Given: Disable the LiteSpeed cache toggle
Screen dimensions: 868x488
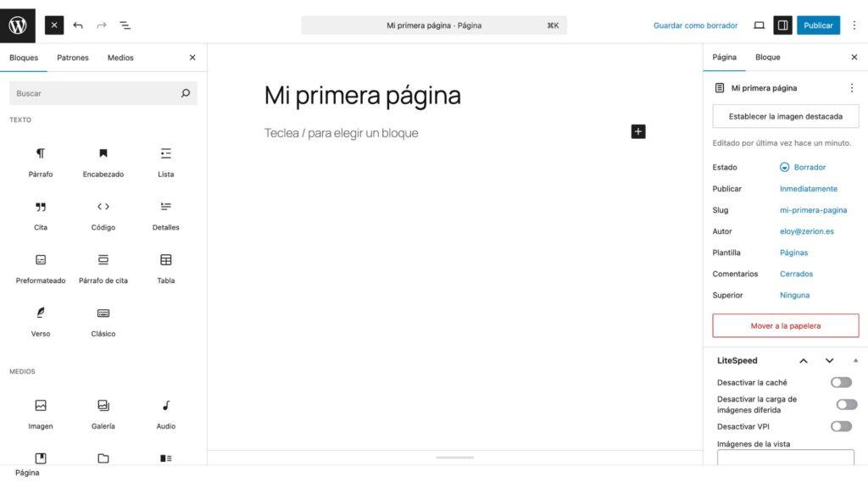Looking at the screenshot, I should click(841, 382).
